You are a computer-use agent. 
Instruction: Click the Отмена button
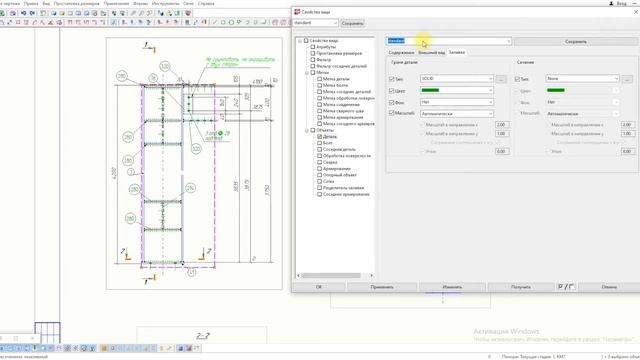click(x=609, y=287)
